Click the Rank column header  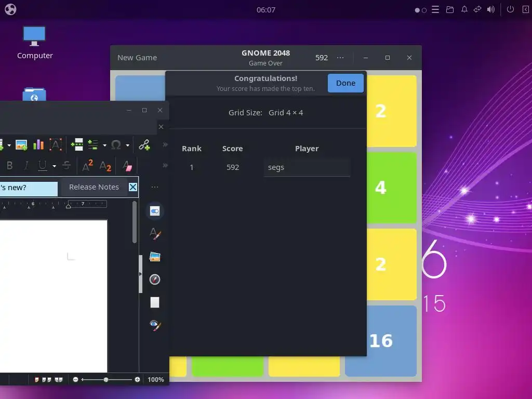click(x=192, y=149)
